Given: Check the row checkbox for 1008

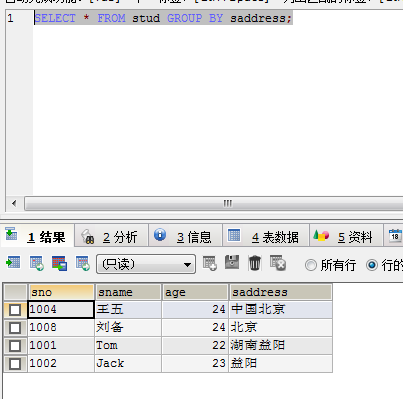Looking at the screenshot, I should [15, 328].
